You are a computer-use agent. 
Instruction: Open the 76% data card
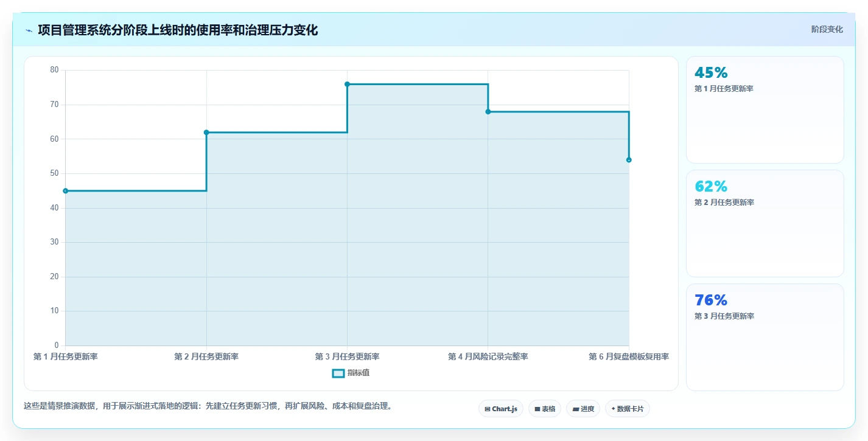(765, 337)
